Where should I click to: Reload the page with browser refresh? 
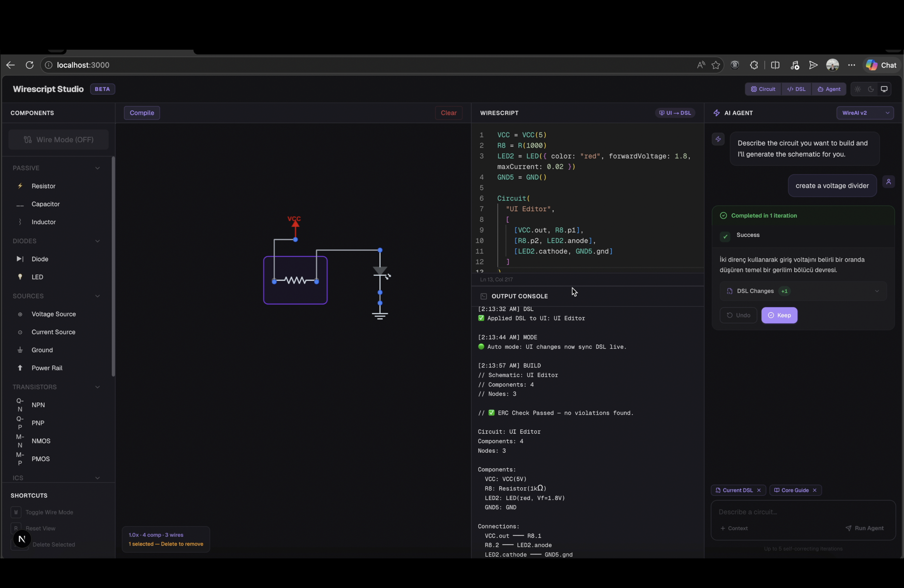point(30,65)
